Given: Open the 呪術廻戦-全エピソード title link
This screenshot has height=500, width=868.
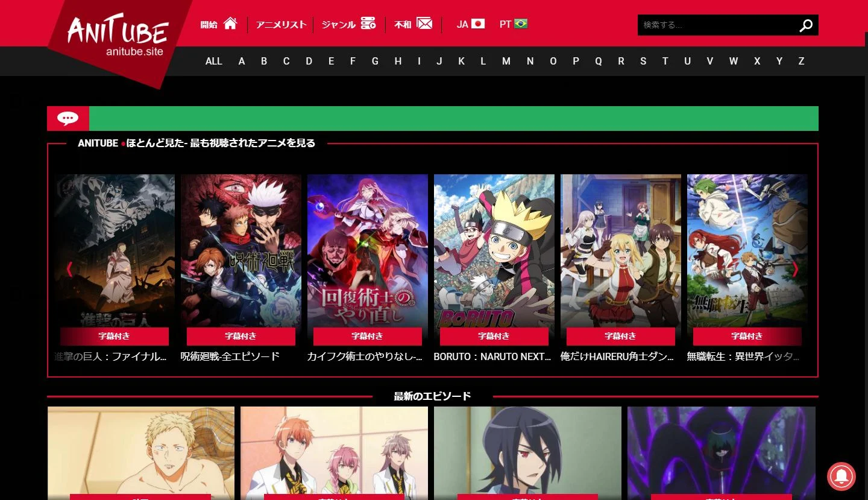Looking at the screenshot, I should 230,356.
